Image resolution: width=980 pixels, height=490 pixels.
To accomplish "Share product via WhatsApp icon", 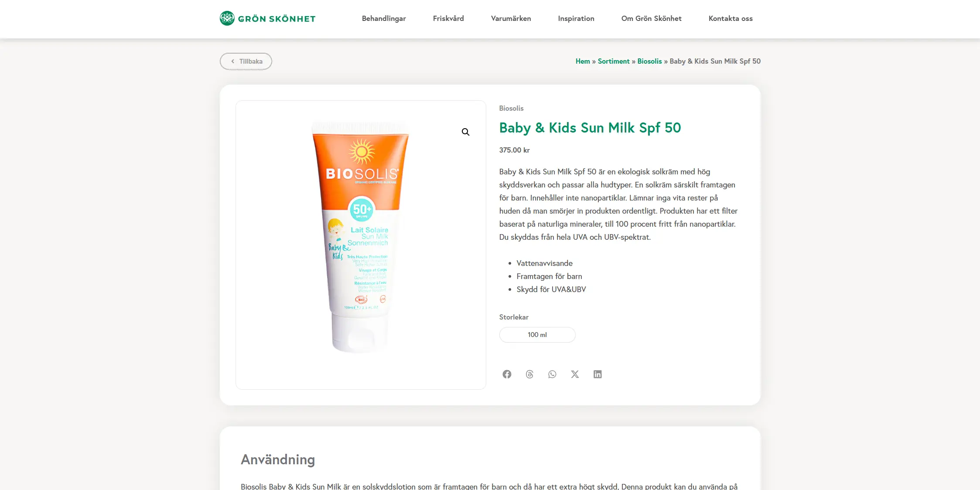I will [x=552, y=374].
